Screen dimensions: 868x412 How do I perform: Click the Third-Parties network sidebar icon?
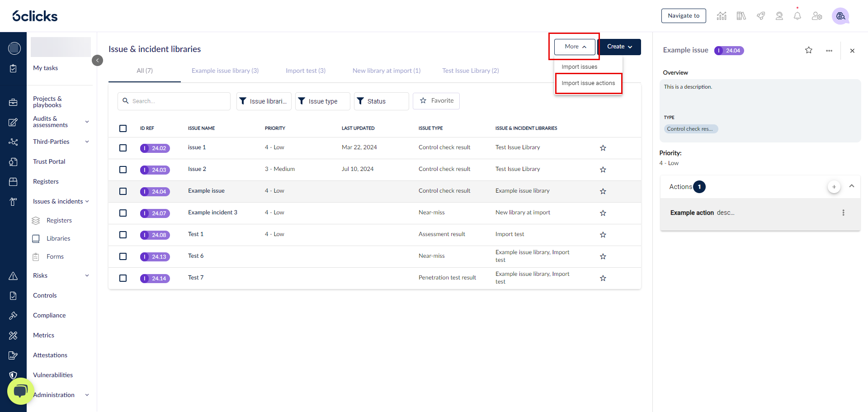13,142
